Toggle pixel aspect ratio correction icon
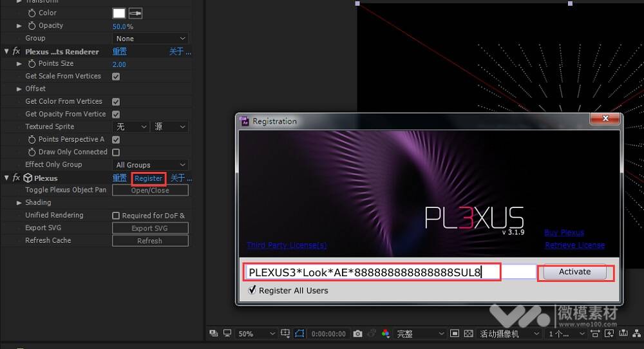This screenshot has height=349, width=644. [594, 334]
